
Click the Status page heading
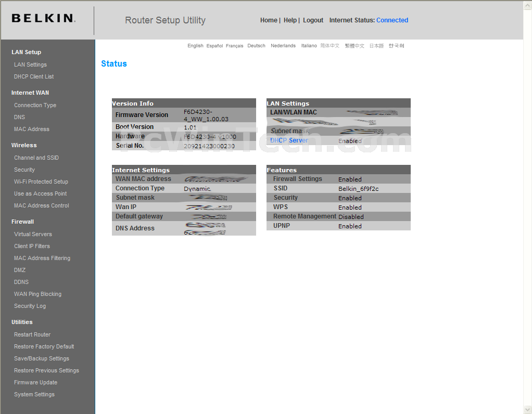[114, 64]
